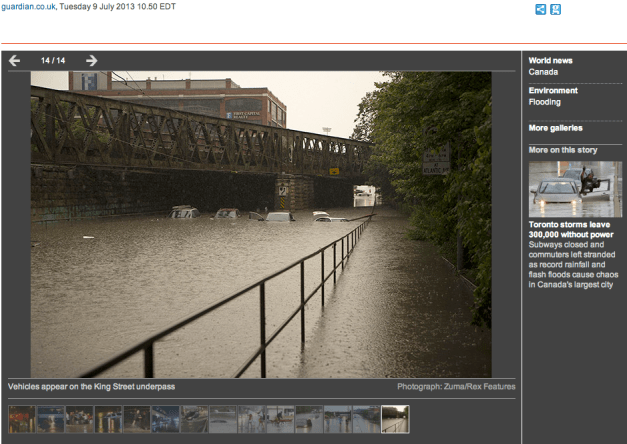Select the fourth thumbnail in the gallery strip
This screenshot has height=444, width=627.
tap(108, 419)
